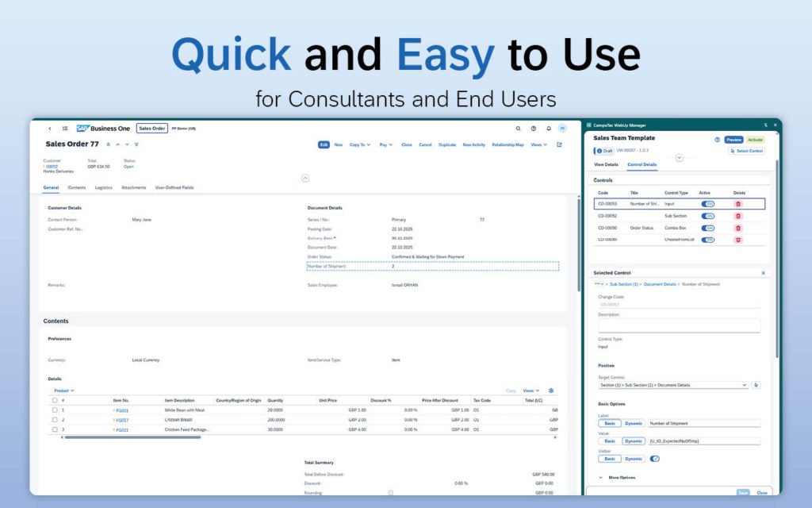Screen dimensions: 812x508
Task: Click the Select Control button
Action: click(x=746, y=151)
